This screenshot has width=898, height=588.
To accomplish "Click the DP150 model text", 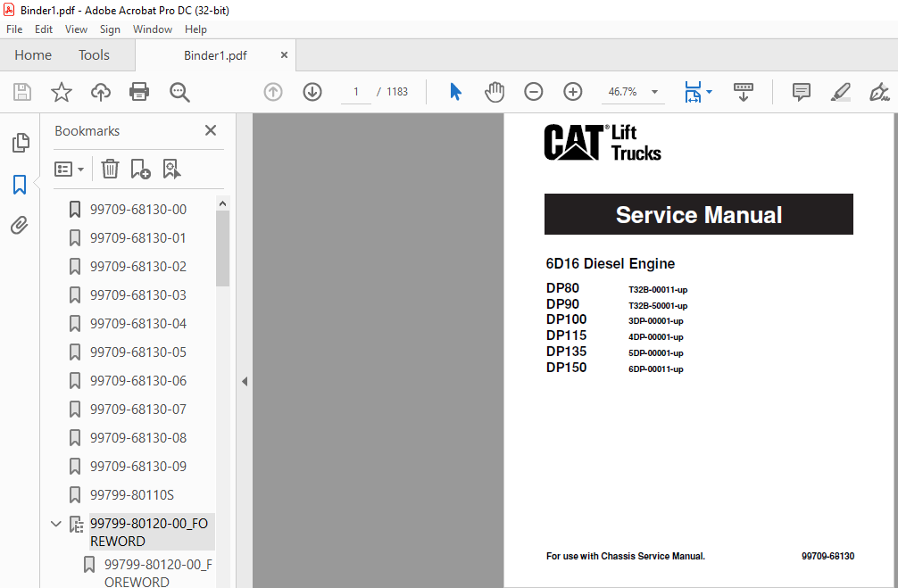I will coord(567,368).
